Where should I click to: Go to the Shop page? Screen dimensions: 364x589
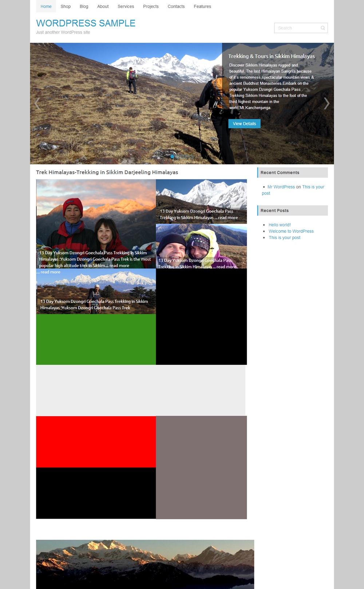pos(66,6)
